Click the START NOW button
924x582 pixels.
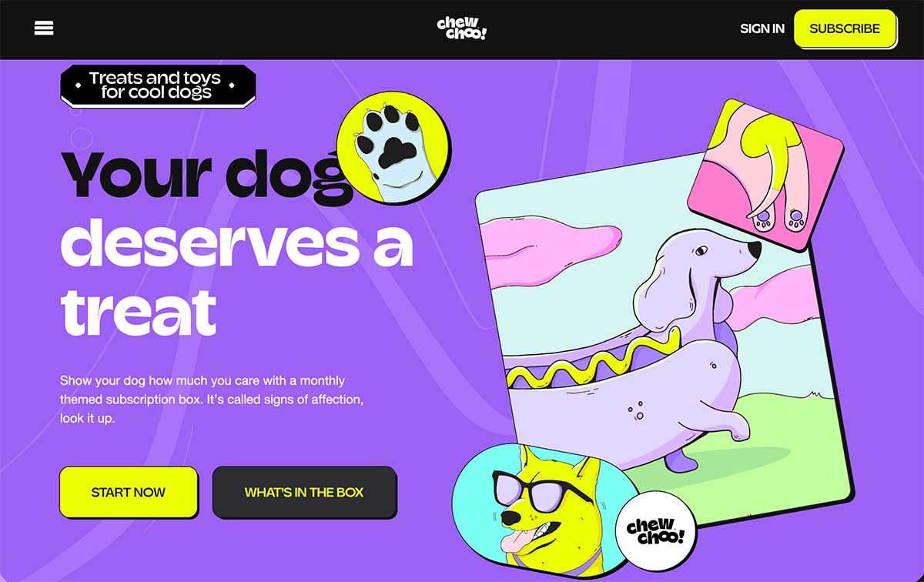(129, 492)
